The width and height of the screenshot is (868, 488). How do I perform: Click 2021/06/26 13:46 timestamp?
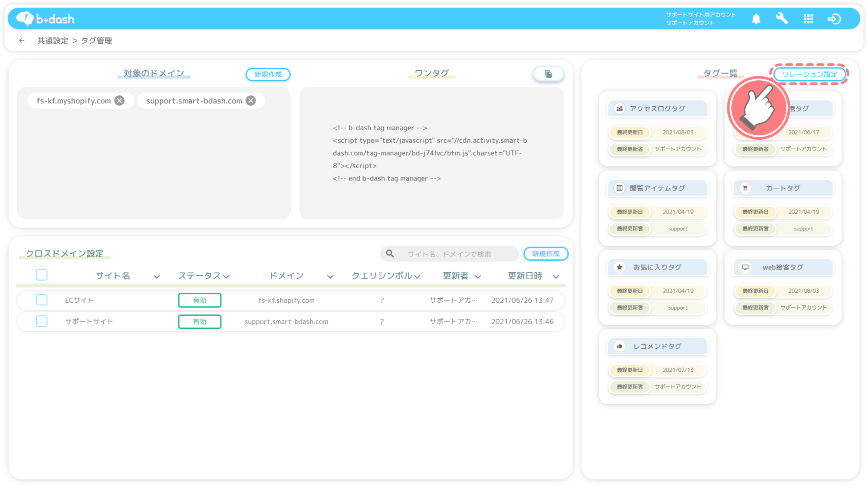click(x=522, y=321)
